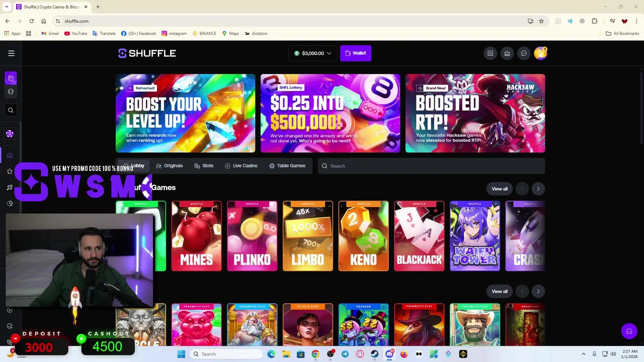Screen dimensions: 644x362
Task: Open the user avatar with notification badge
Action: [x=540, y=53]
